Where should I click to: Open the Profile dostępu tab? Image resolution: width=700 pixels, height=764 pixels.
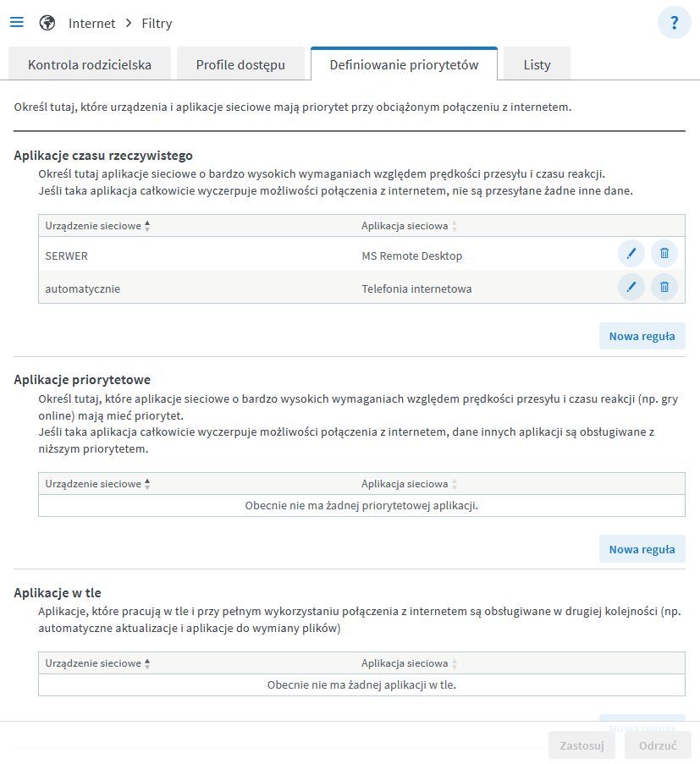[240, 64]
